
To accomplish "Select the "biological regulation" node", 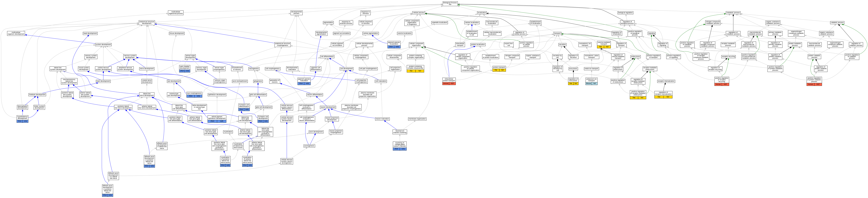I will 625,13.
